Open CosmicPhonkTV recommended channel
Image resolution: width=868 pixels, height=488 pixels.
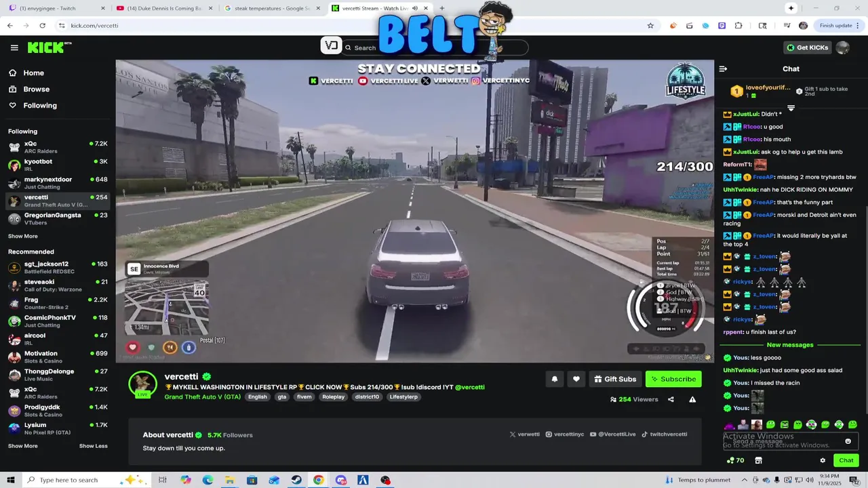pos(58,321)
